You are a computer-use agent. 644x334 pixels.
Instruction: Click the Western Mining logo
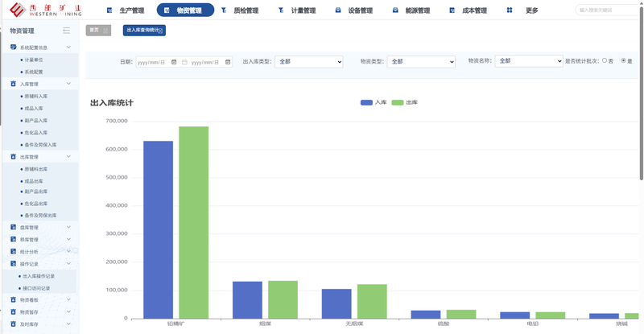[x=46, y=10]
